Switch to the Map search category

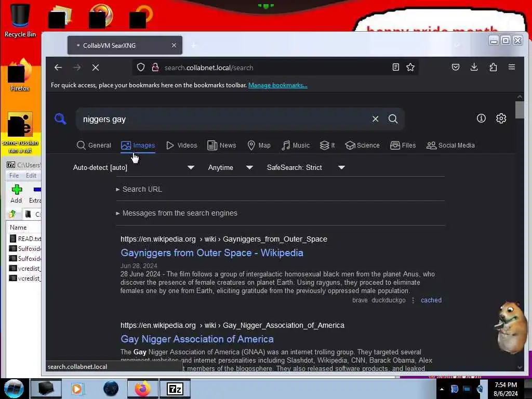(x=259, y=145)
